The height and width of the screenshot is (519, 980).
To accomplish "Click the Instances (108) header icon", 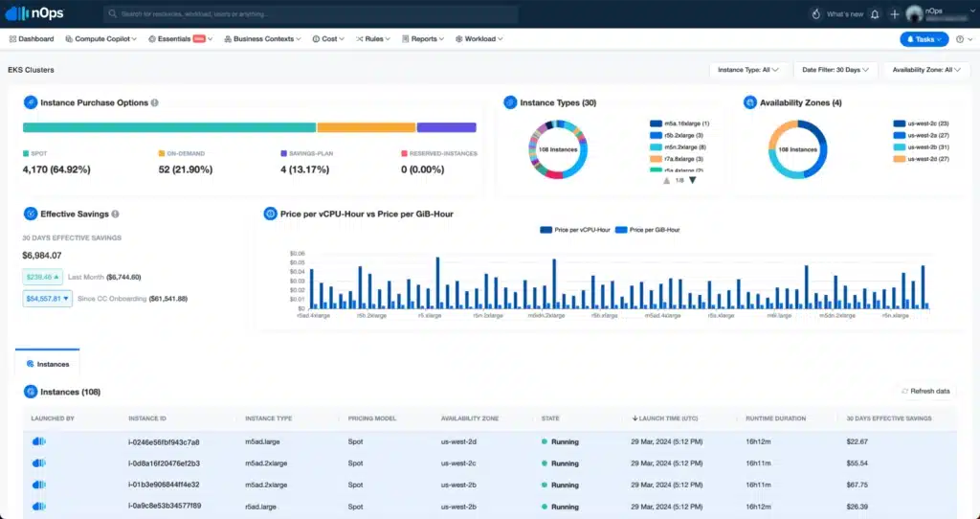I will (30, 392).
